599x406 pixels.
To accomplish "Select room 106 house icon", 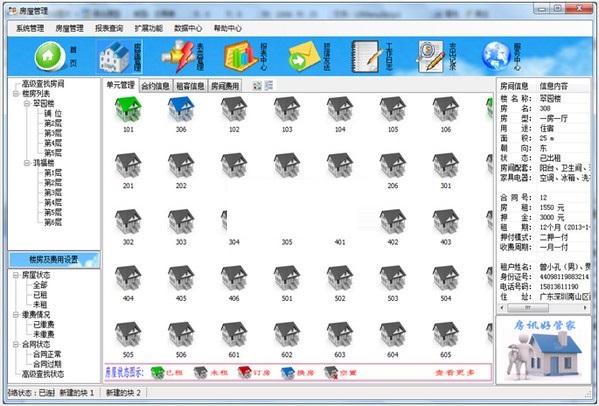I will (x=446, y=109).
